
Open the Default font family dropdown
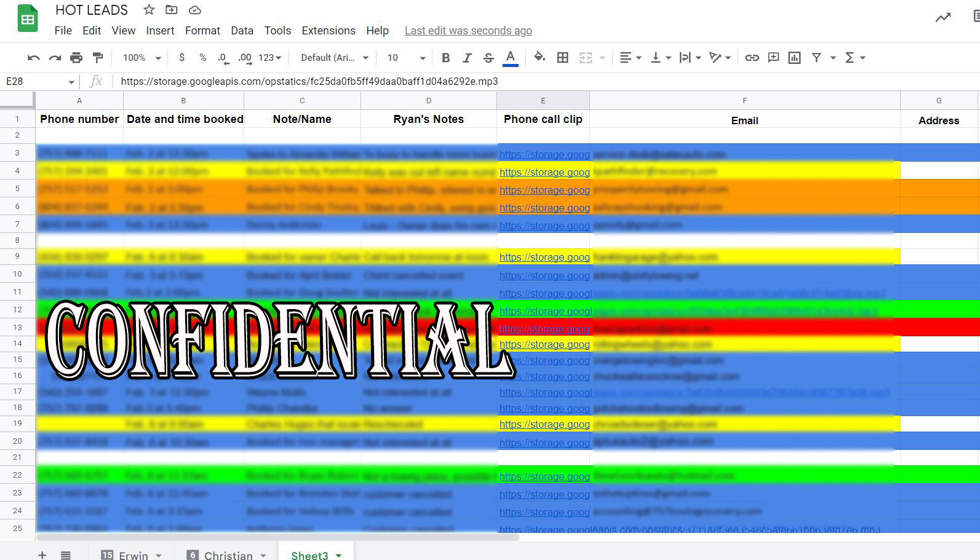coord(335,58)
